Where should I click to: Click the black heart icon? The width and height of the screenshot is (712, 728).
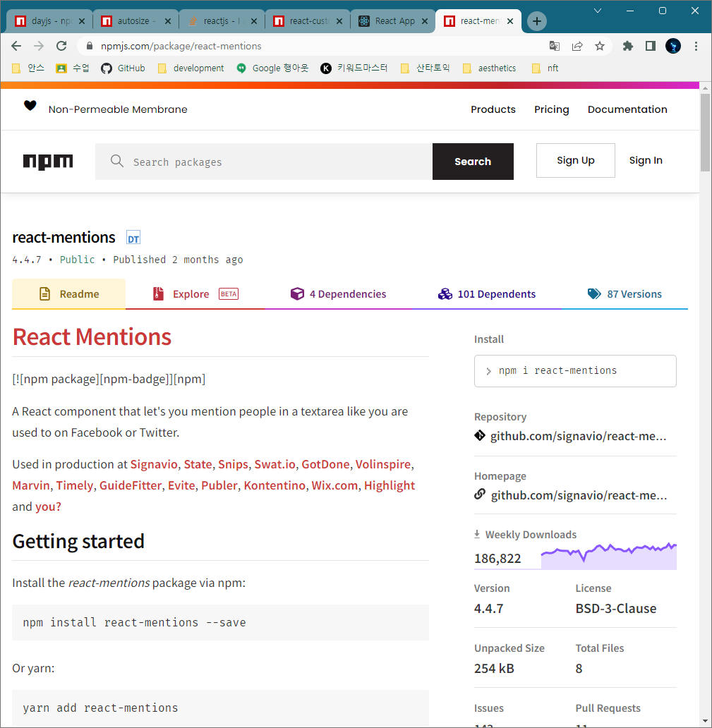click(30, 106)
